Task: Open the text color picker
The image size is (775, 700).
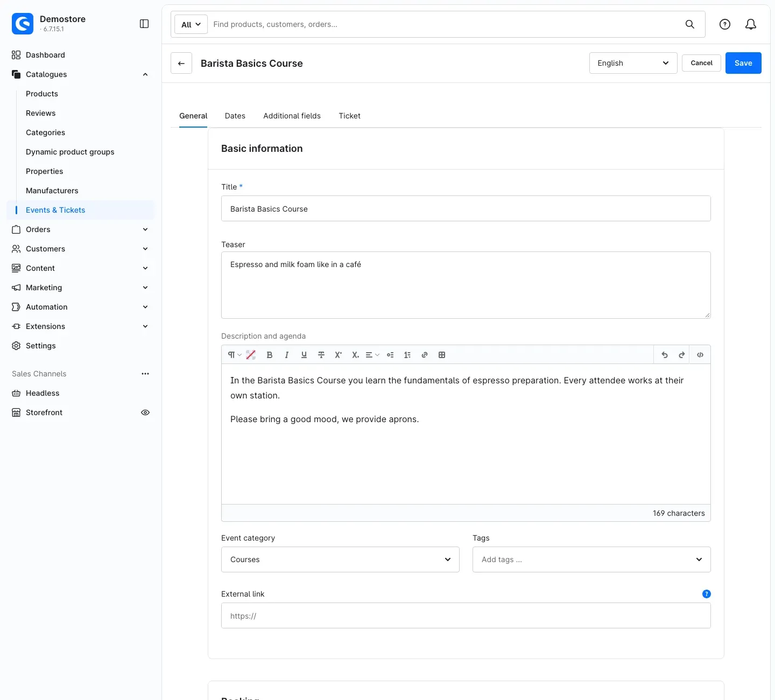Action: 251,355
